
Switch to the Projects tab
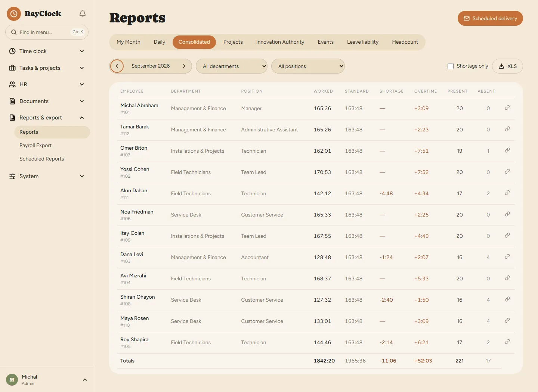(233, 42)
